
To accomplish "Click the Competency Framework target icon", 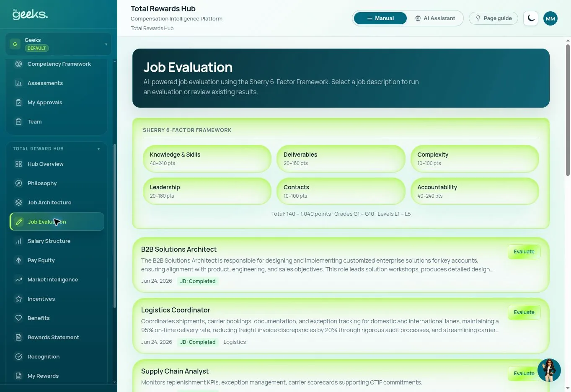I will click(18, 64).
